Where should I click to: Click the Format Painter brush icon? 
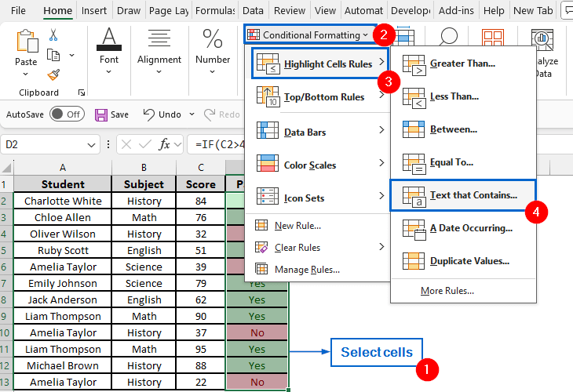(53, 74)
